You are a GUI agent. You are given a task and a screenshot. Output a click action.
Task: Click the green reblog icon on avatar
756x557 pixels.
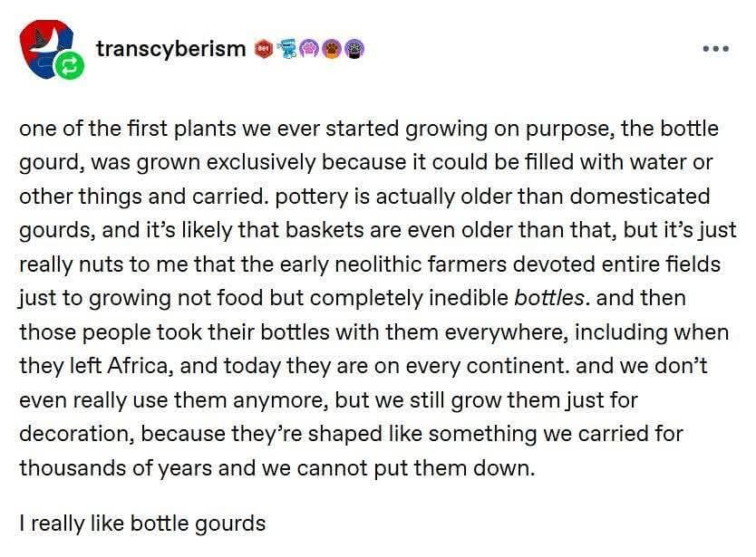pos(69,66)
